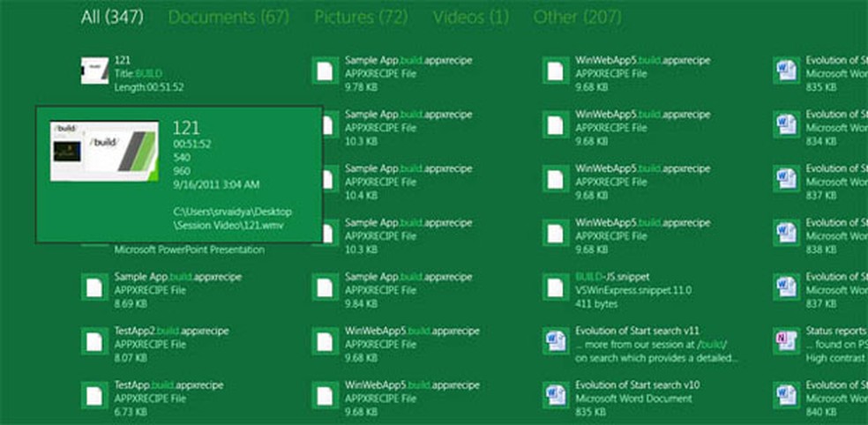Click the 'Status reports' result title
Screen dimensions: 868x425
[x=836, y=331]
